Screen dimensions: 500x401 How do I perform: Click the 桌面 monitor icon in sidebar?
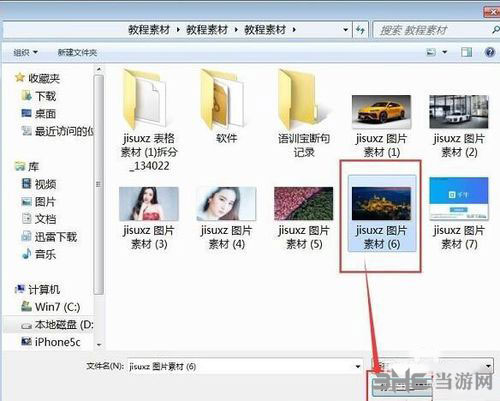pyautogui.click(x=26, y=113)
